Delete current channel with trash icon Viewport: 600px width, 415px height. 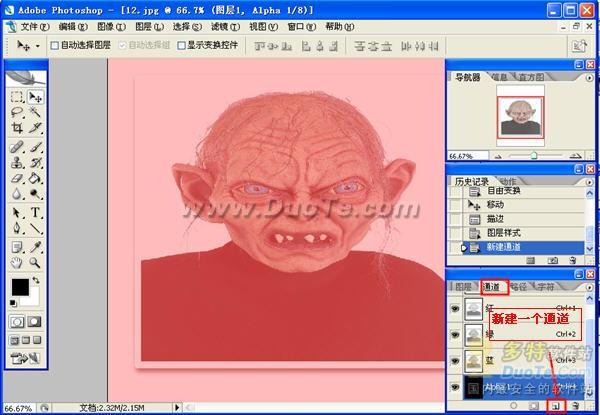(x=575, y=405)
